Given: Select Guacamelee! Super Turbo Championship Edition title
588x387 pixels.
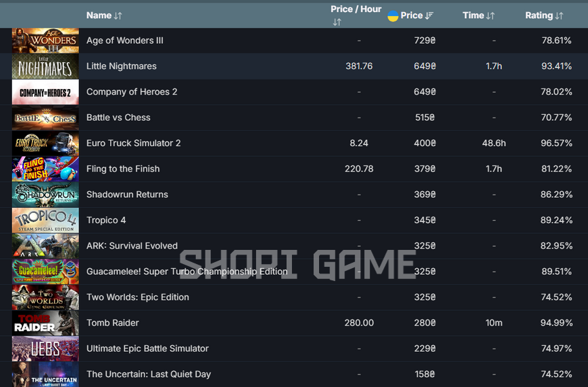Looking at the screenshot, I should pos(187,272).
